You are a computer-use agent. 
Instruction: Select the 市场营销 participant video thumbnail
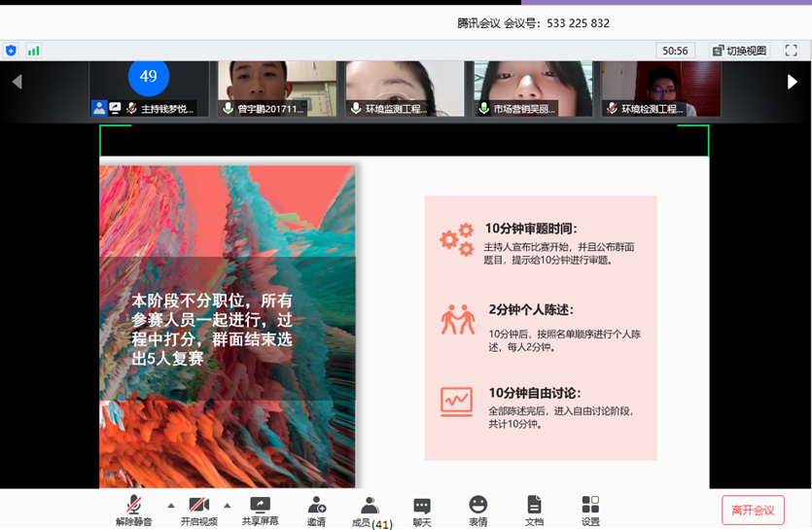(533, 88)
